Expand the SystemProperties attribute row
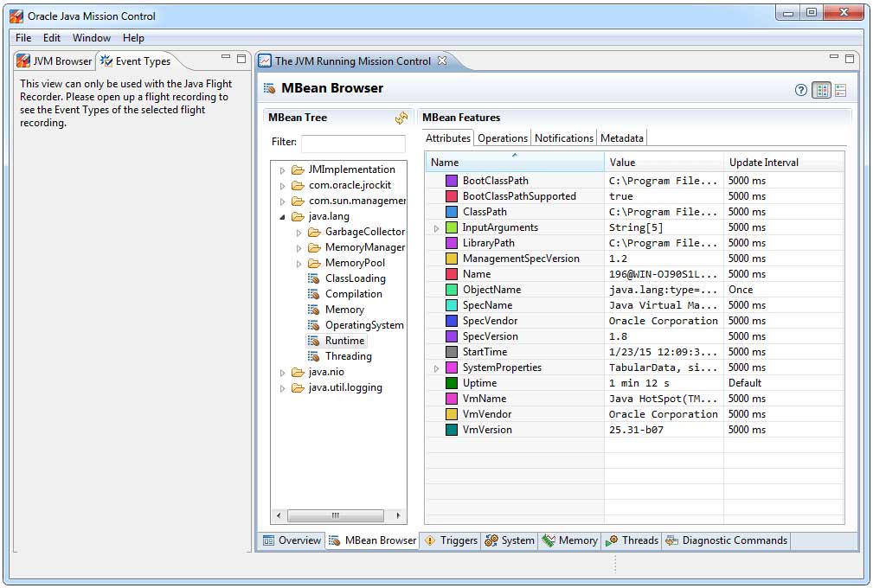This screenshot has height=588, width=873. (x=436, y=368)
